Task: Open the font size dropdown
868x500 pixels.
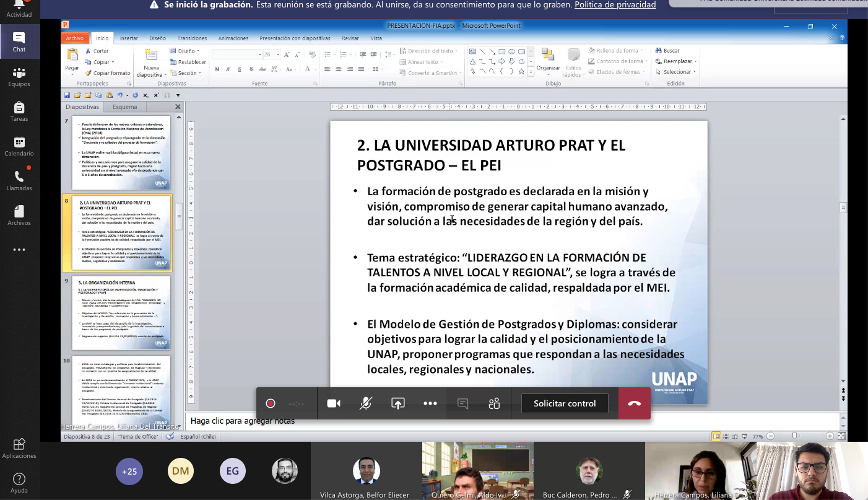Action: click(277, 55)
